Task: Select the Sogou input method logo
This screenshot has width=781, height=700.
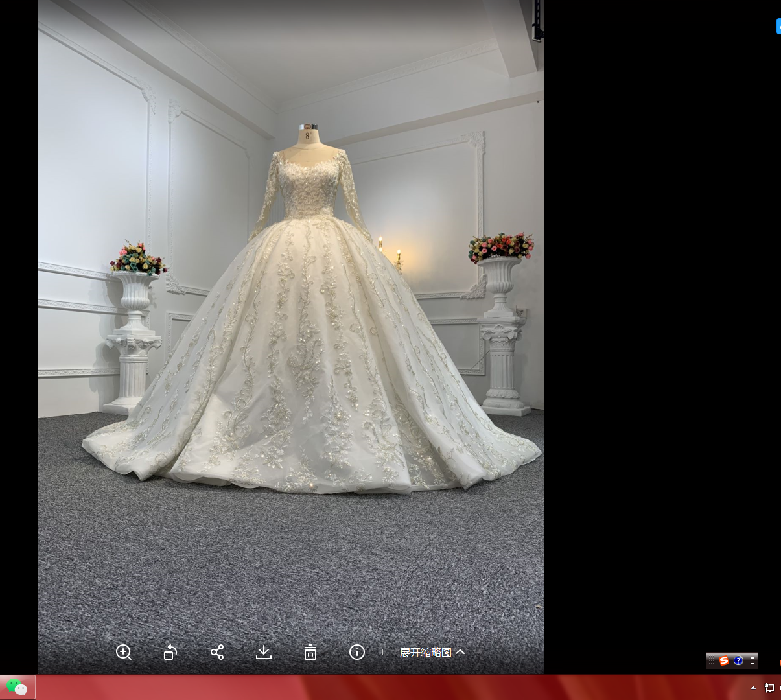Action: pyautogui.click(x=724, y=660)
